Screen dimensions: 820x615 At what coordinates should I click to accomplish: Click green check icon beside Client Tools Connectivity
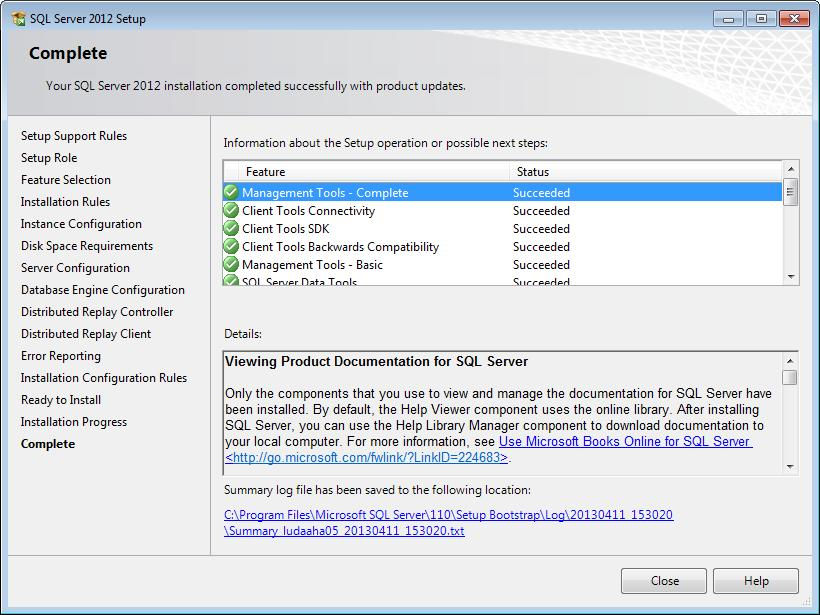(x=231, y=210)
